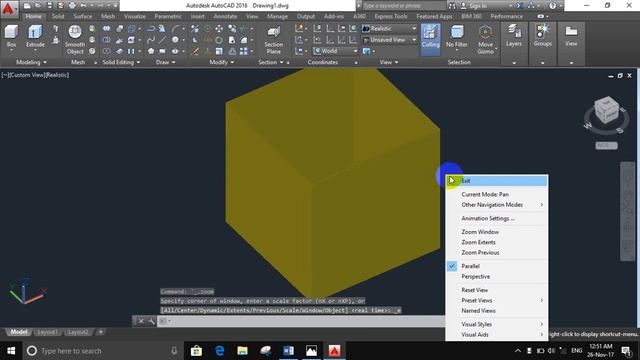Expand the Draw panel
This screenshot has height=360, width=640.
coord(165,62)
